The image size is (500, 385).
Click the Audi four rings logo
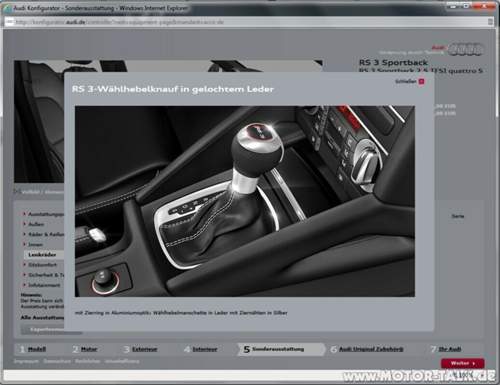(x=466, y=49)
